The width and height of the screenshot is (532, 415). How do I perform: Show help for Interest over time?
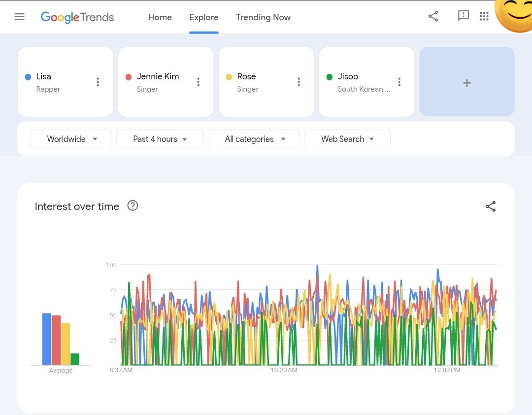[133, 206]
